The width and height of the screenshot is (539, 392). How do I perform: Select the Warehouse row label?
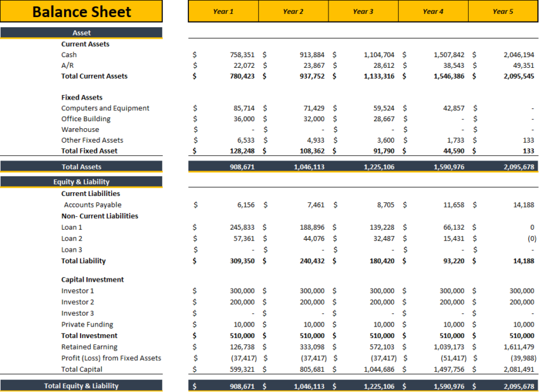coord(78,129)
